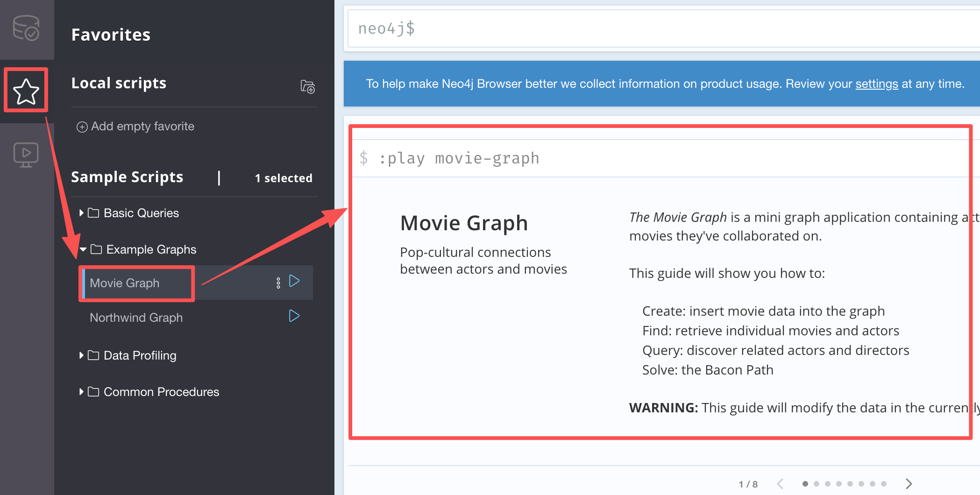Viewport: 980px width, 495px height.
Task: Run the Movie Graph script play icon
Action: 294,281
